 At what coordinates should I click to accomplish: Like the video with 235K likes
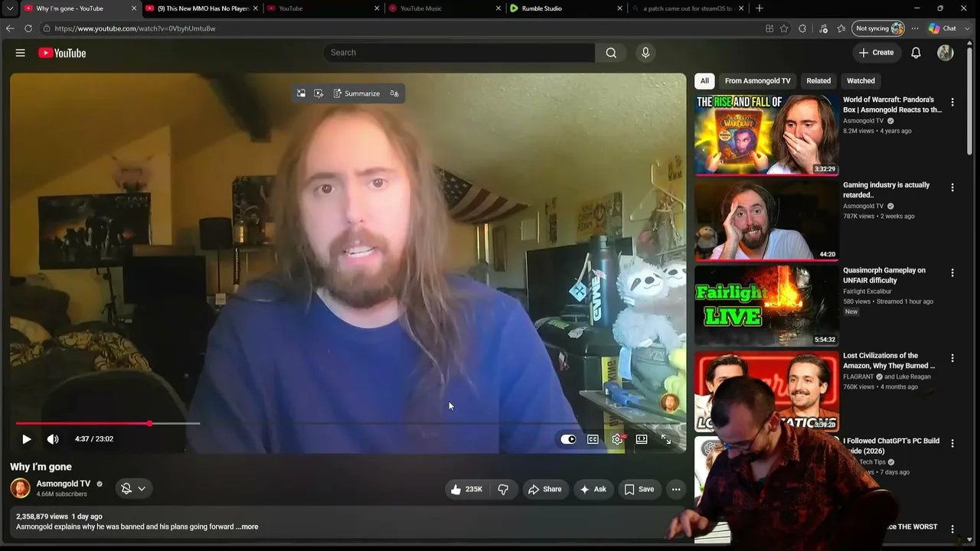click(466, 489)
